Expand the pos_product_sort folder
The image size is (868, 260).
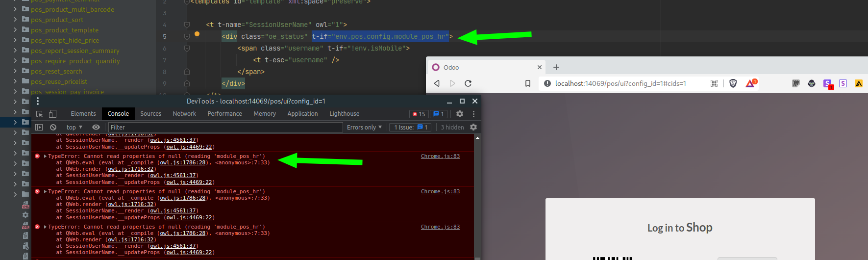[15, 20]
